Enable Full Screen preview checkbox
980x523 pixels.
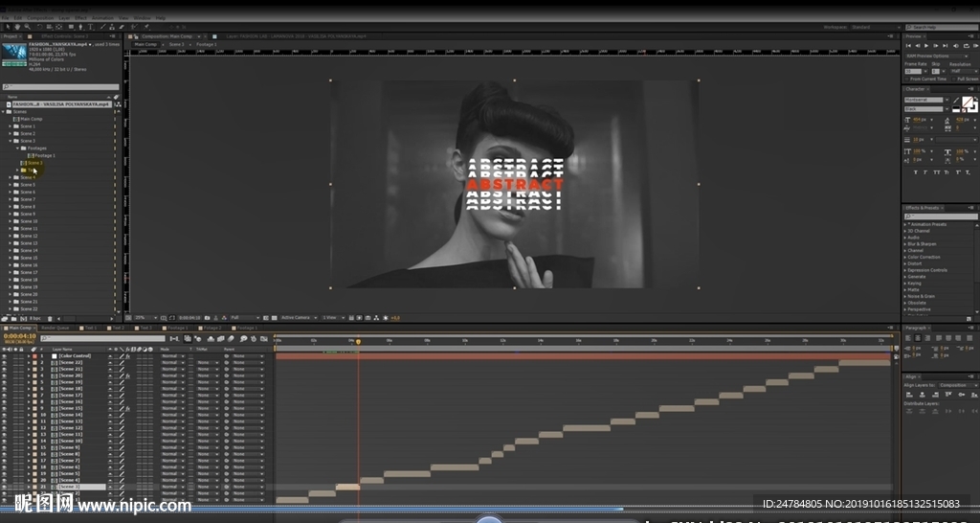point(953,79)
